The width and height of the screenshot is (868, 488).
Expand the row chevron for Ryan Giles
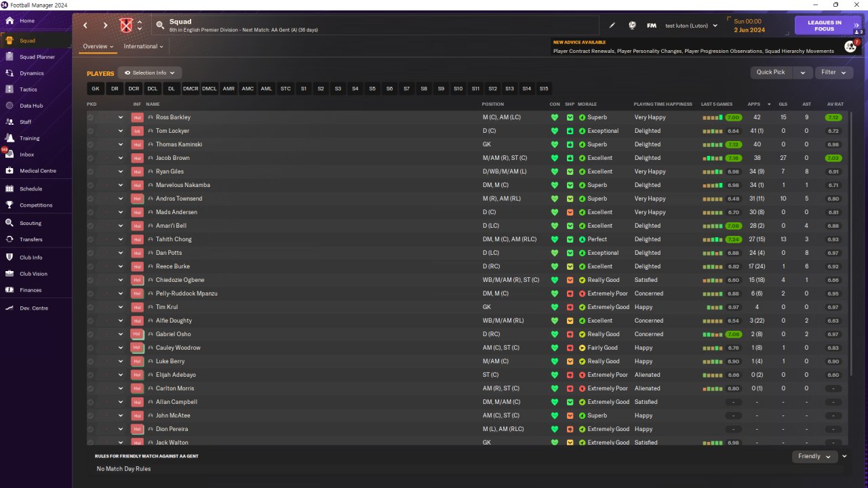tap(121, 171)
